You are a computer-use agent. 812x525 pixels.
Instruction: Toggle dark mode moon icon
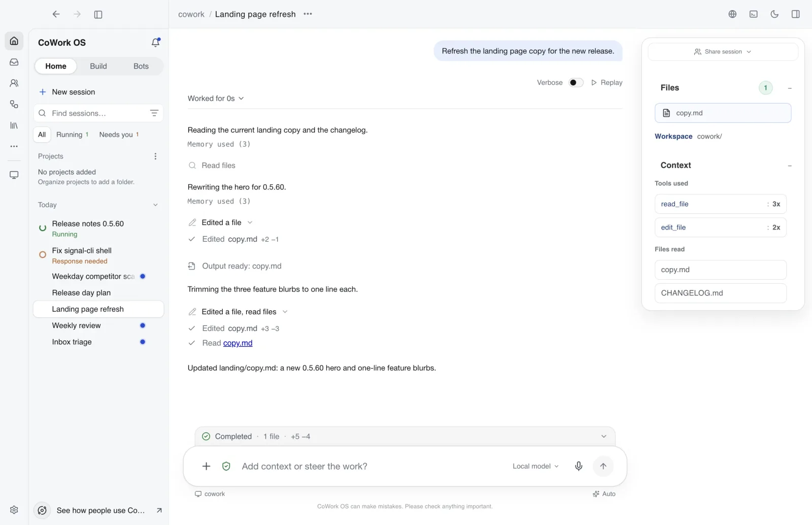pyautogui.click(x=774, y=14)
